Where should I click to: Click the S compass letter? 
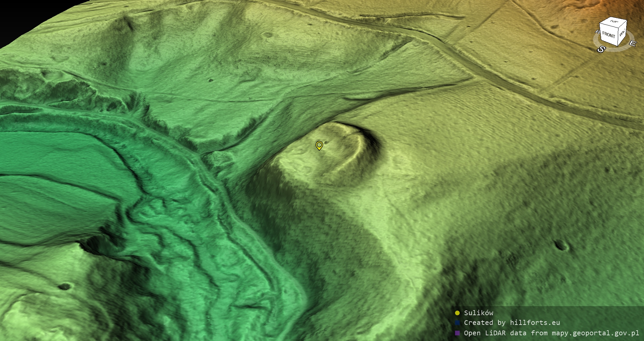[601, 50]
